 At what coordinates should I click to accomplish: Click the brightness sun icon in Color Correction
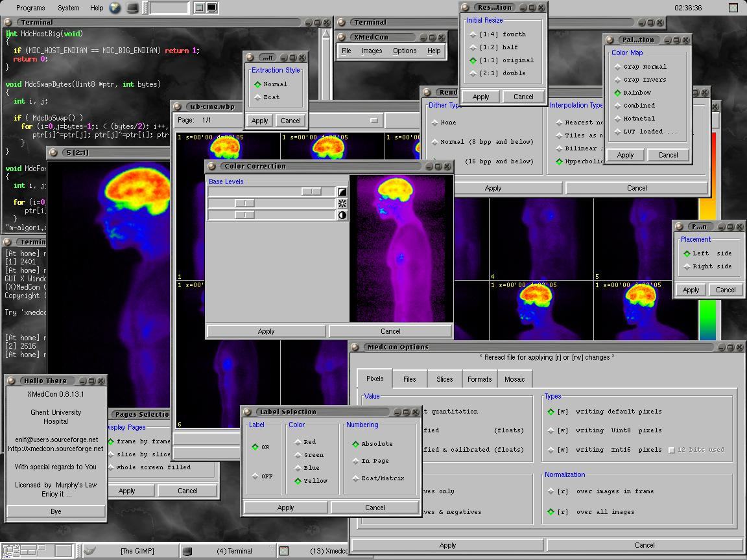point(342,204)
